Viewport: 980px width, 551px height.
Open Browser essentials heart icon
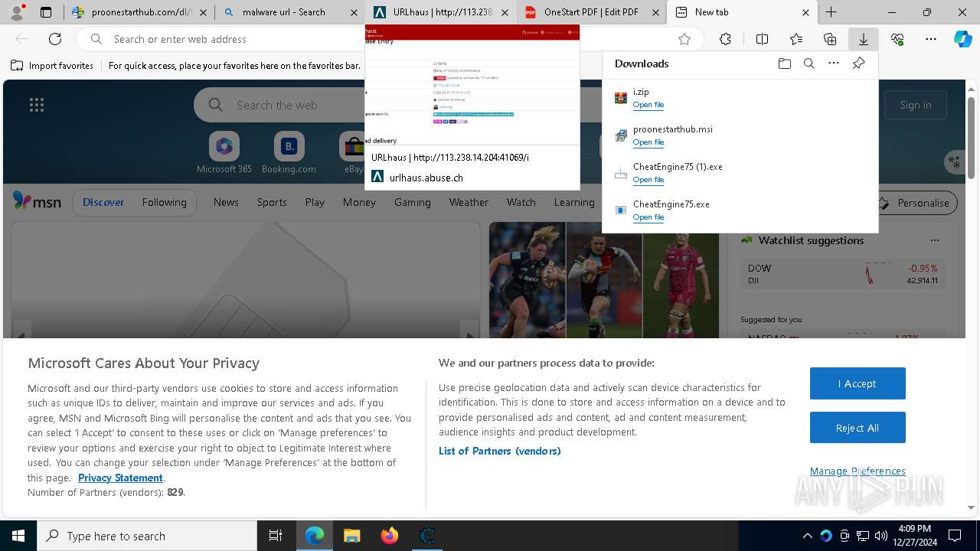click(x=897, y=39)
